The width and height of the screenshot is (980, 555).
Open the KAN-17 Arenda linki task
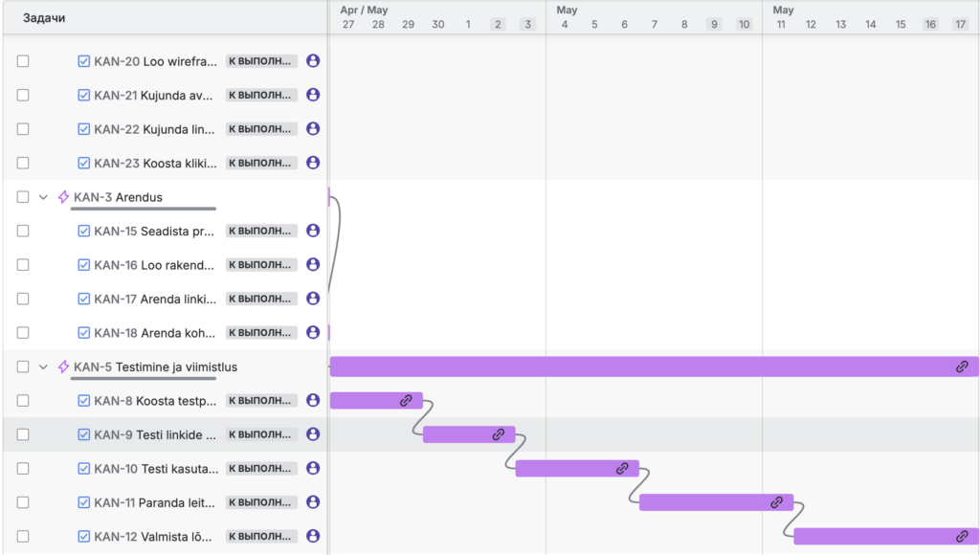[155, 299]
